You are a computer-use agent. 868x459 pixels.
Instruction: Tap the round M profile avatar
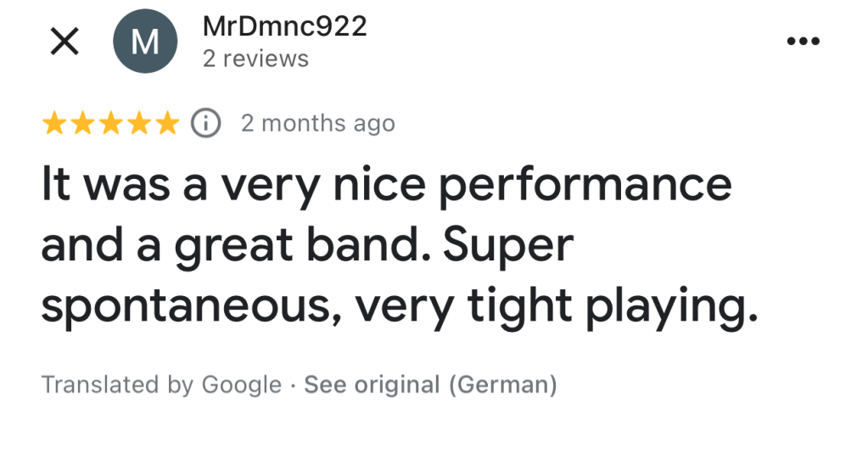click(x=145, y=42)
